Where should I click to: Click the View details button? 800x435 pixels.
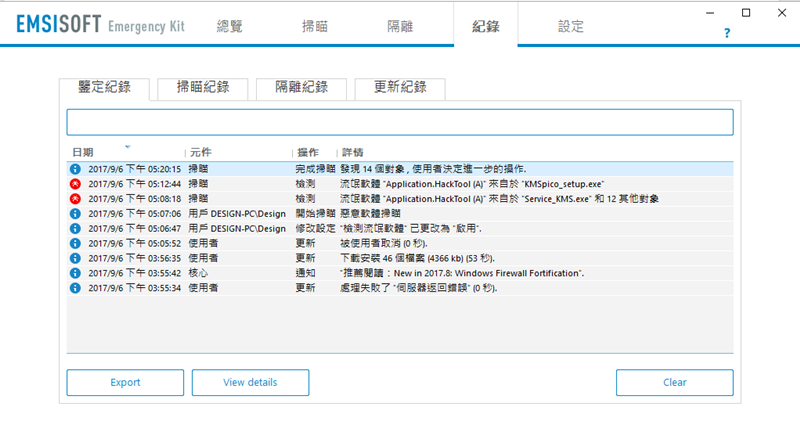pos(251,382)
